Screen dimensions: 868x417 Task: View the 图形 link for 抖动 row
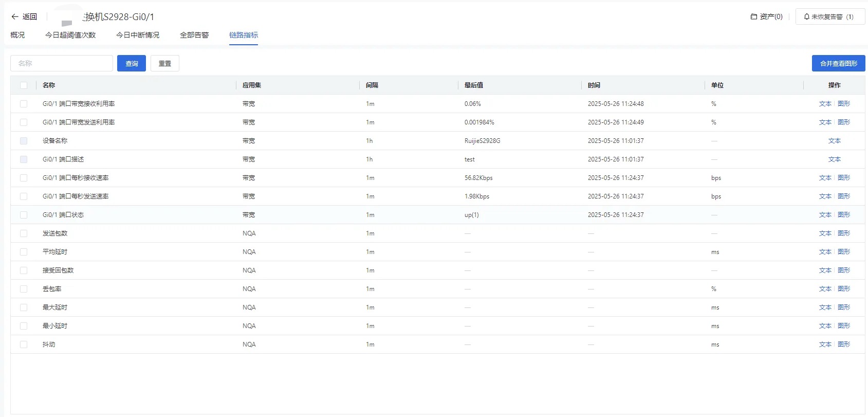844,345
